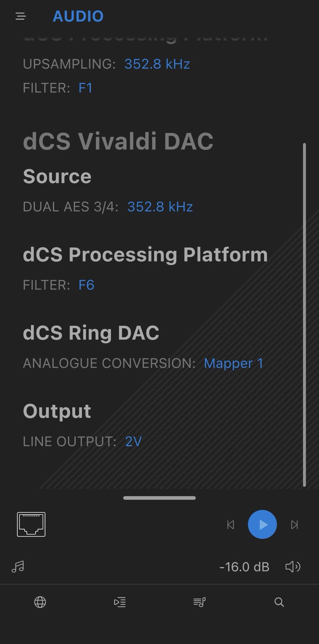Image resolution: width=319 pixels, height=644 pixels.
Task: Skip to the next track
Action: point(294,525)
